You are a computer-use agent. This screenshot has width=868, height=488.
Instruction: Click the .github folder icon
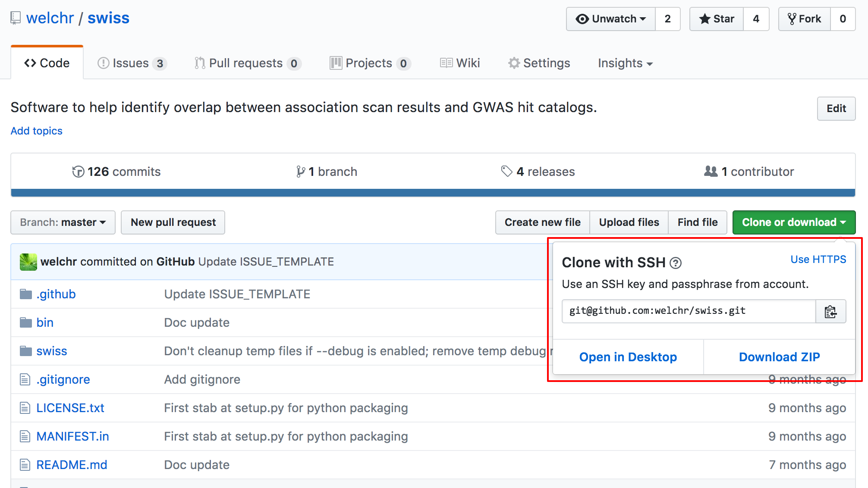pos(26,294)
